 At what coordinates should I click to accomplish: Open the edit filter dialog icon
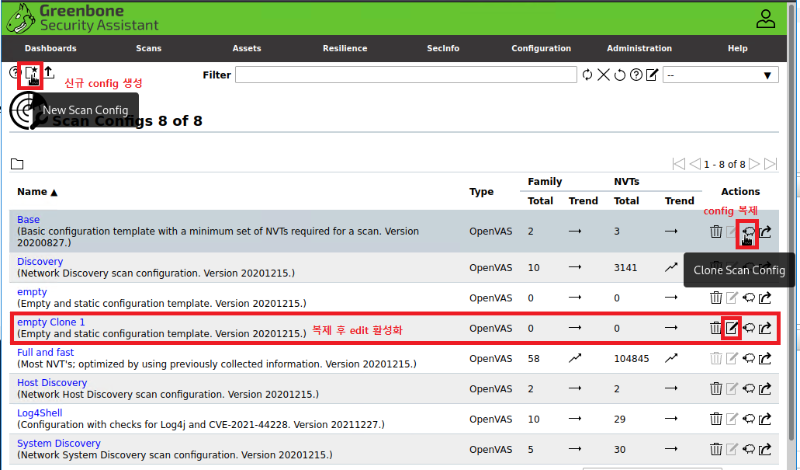click(652, 75)
